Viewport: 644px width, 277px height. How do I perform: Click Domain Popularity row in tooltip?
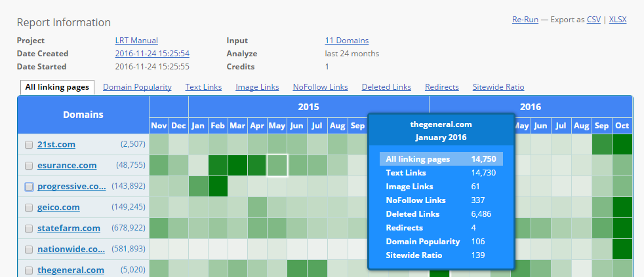pyautogui.click(x=441, y=241)
